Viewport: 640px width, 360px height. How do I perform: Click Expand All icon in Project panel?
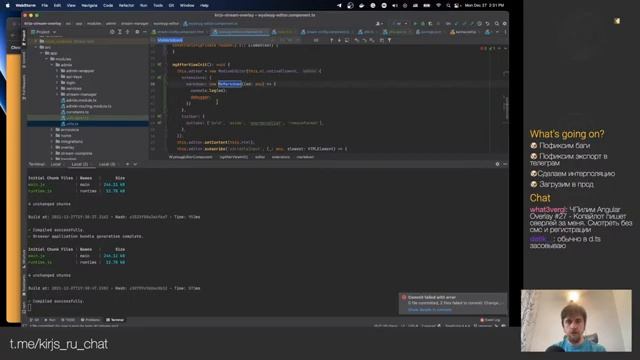[x=120, y=32]
